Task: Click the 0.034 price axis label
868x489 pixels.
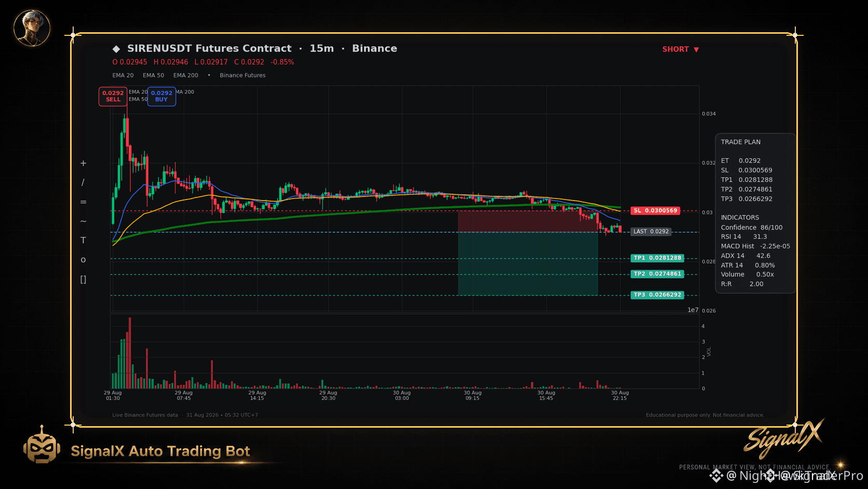Action: 709,114
